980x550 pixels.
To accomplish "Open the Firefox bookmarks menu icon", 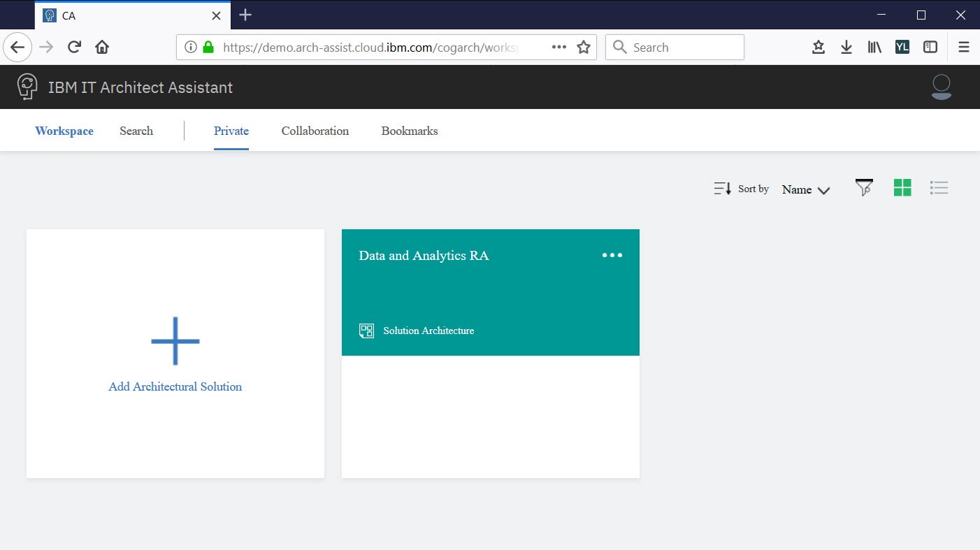I will [x=819, y=48].
